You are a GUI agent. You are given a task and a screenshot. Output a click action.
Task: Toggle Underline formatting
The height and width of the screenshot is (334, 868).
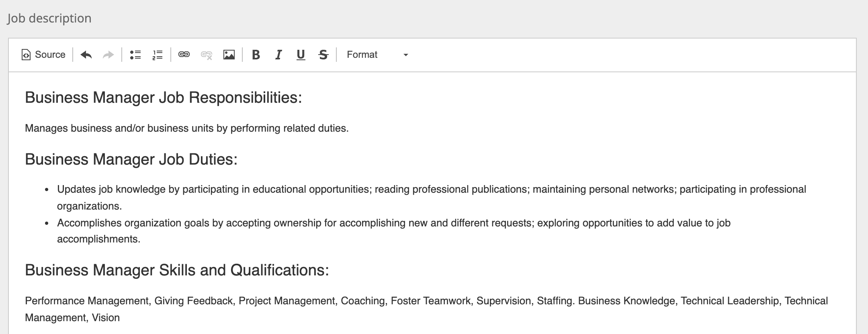301,55
